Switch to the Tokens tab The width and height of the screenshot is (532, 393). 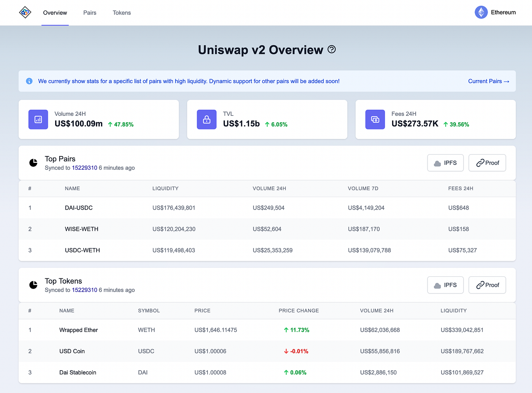point(122,13)
